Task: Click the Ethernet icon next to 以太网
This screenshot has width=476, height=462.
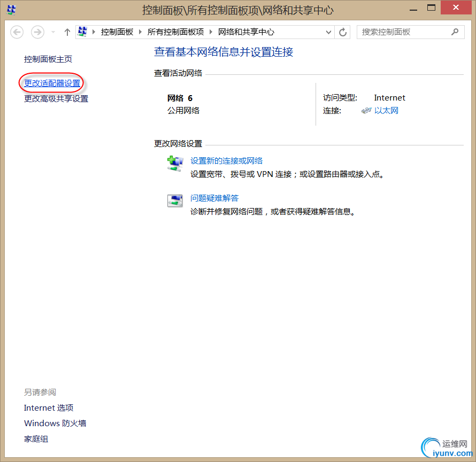Action: point(367,110)
